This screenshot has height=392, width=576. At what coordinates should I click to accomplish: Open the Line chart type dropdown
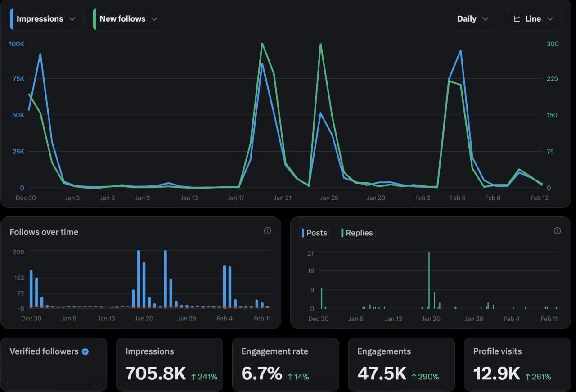[x=534, y=19]
